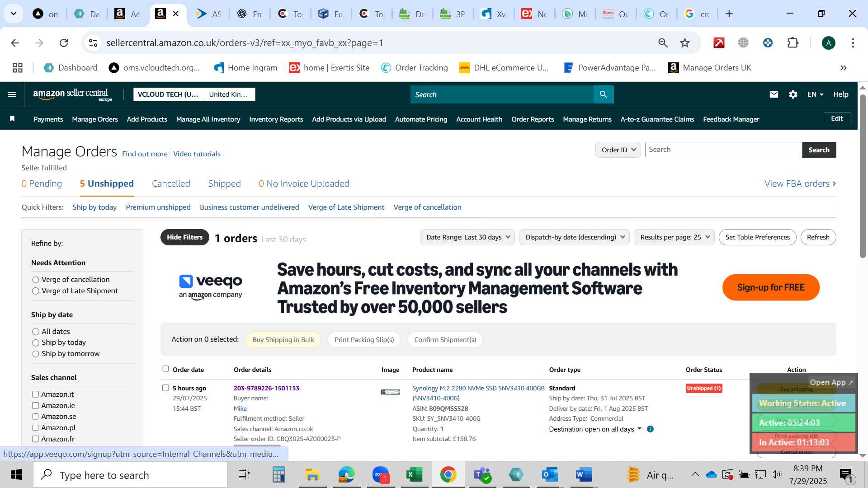Open EN language dropdown

pos(816,94)
